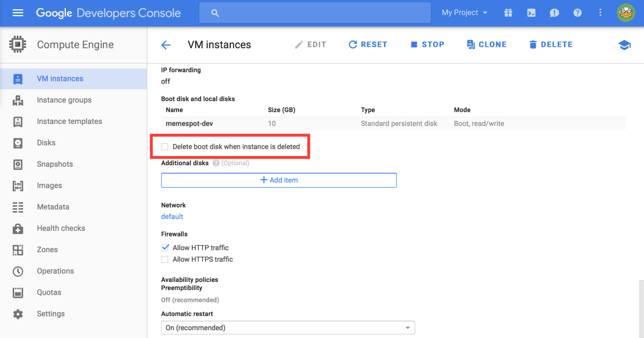
Task: Open Operations in sidebar
Action: pyautogui.click(x=55, y=271)
